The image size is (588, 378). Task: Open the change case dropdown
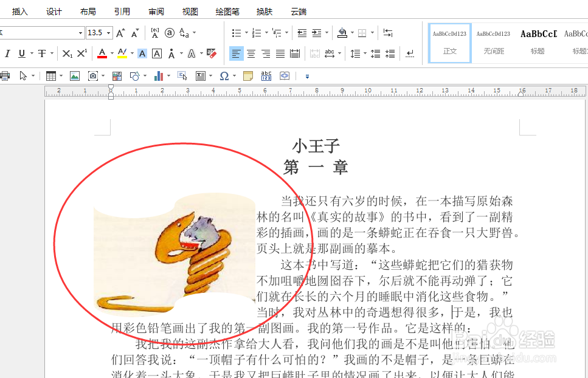(x=194, y=33)
